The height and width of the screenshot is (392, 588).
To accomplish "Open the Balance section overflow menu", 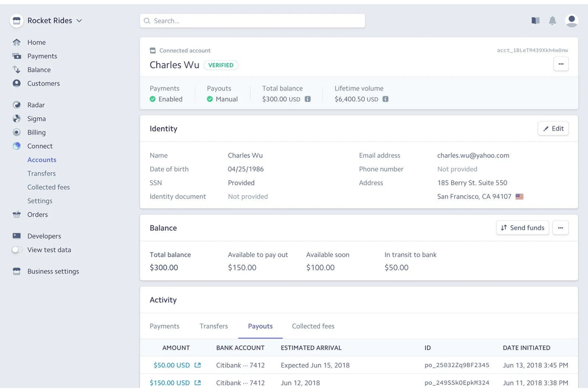I will (x=561, y=228).
